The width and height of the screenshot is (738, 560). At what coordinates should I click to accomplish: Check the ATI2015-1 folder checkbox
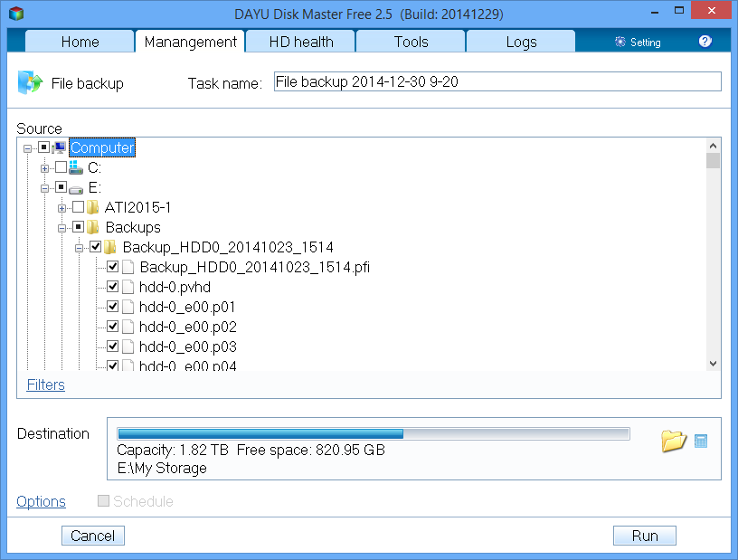coord(79,207)
